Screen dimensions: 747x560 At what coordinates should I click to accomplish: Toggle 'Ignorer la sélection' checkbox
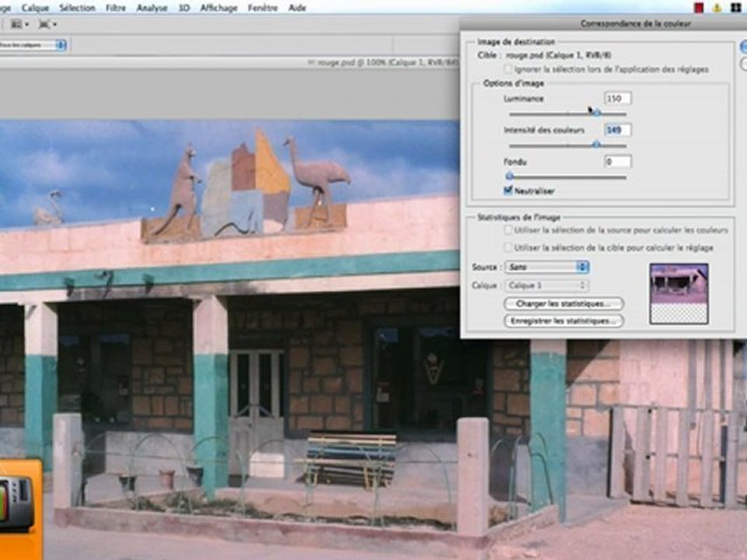[x=509, y=69]
